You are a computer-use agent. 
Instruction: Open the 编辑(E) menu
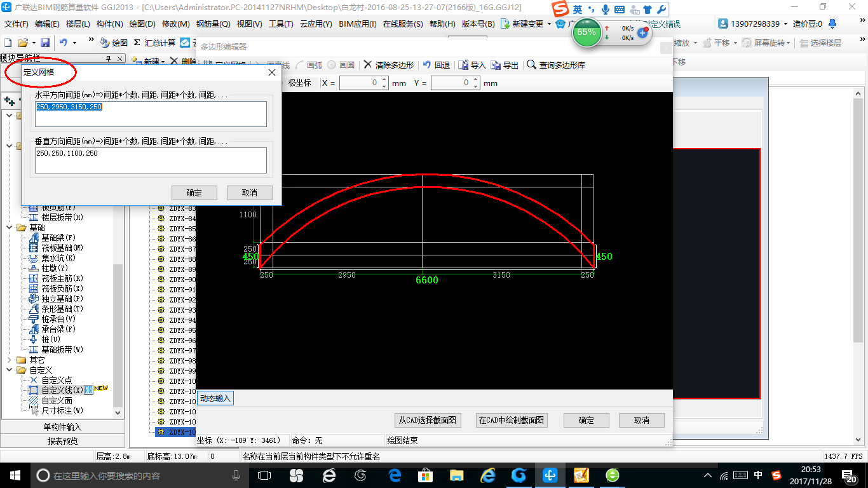pos(47,24)
